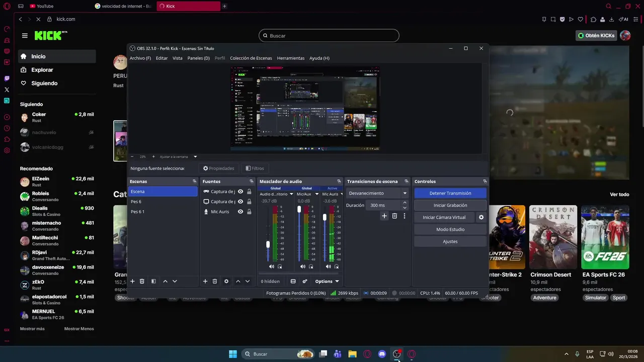This screenshot has width=644, height=362.
Task: Click the Windows Start button
Action: coord(233,354)
